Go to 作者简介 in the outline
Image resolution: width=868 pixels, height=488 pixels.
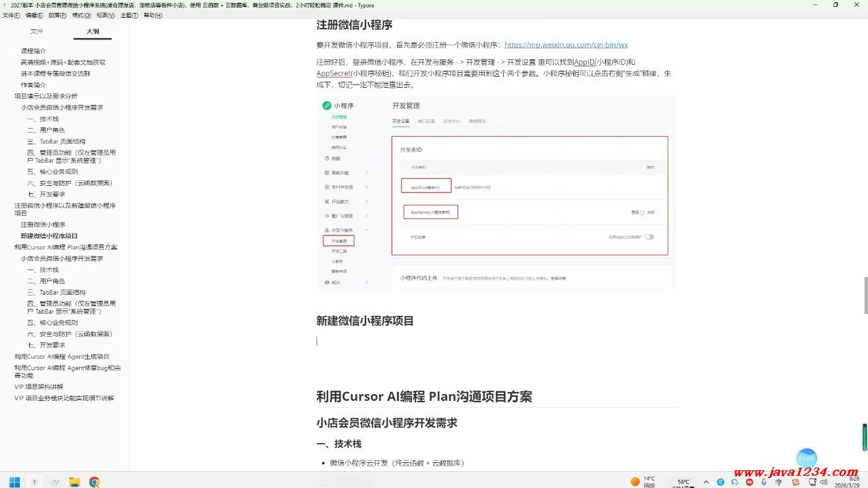point(33,85)
